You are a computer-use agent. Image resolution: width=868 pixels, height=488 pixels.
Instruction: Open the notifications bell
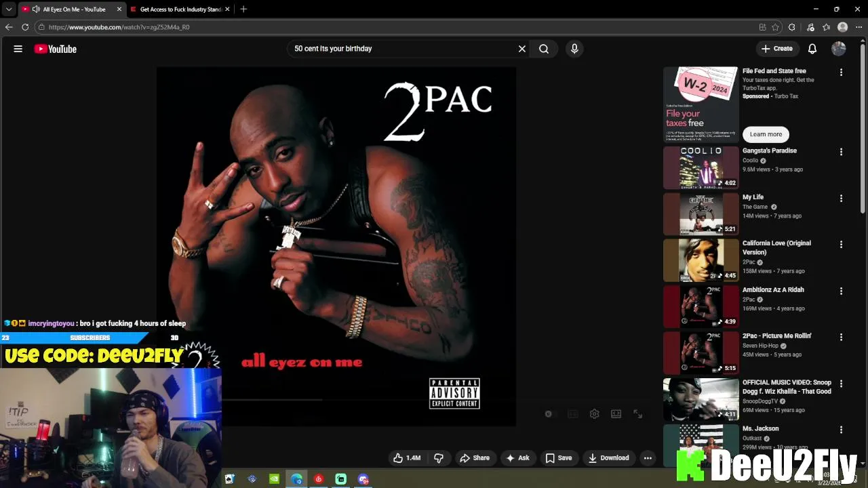pos(812,49)
